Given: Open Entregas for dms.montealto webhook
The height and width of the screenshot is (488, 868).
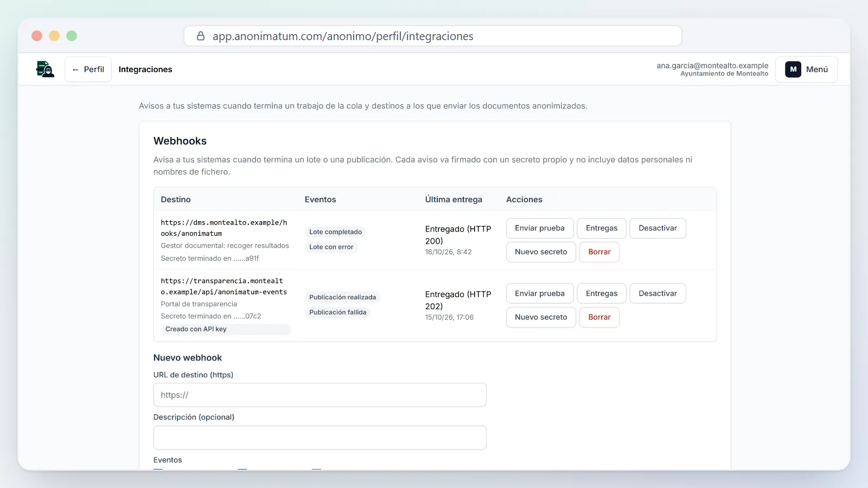Looking at the screenshot, I should pyautogui.click(x=602, y=228).
